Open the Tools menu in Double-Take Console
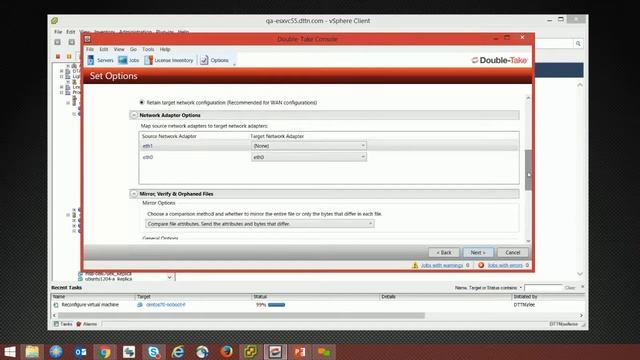This screenshot has width=640, height=360. pyautogui.click(x=148, y=49)
